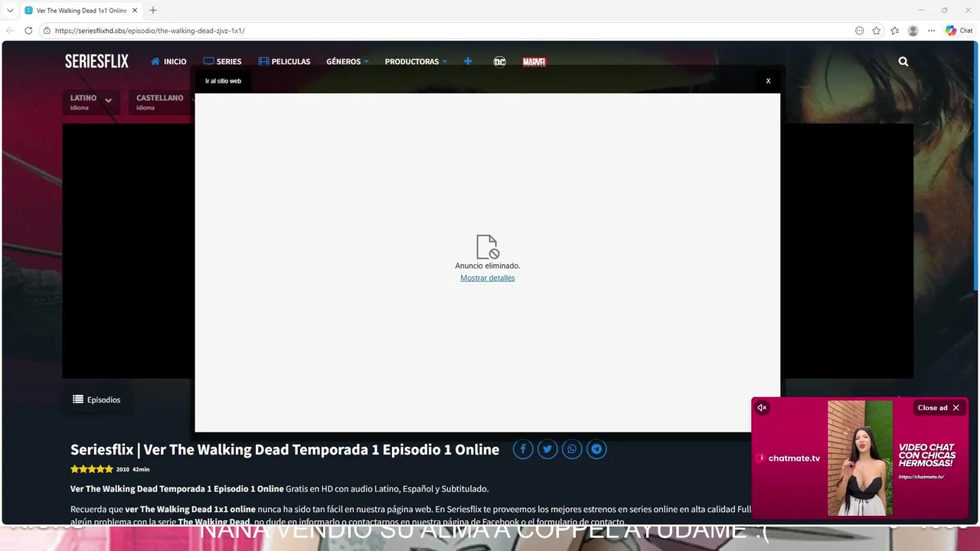Open the Episodios list button
The height and width of the screenshot is (551, 980).
coord(96,399)
